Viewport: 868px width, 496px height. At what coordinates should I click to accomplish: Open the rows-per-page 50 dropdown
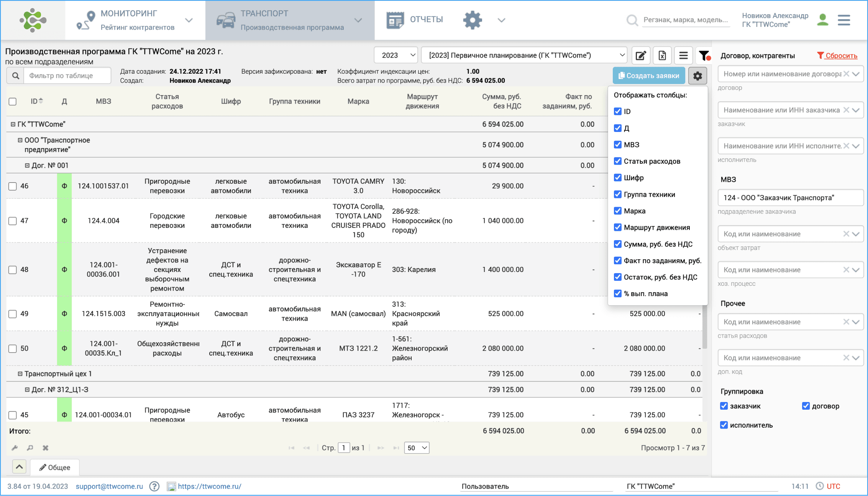(417, 448)
